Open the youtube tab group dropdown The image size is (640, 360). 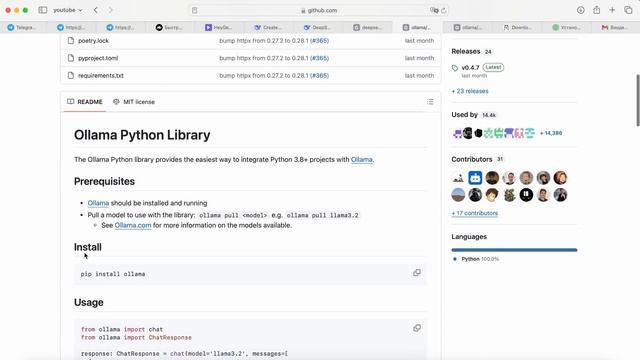tap(68, 10)
